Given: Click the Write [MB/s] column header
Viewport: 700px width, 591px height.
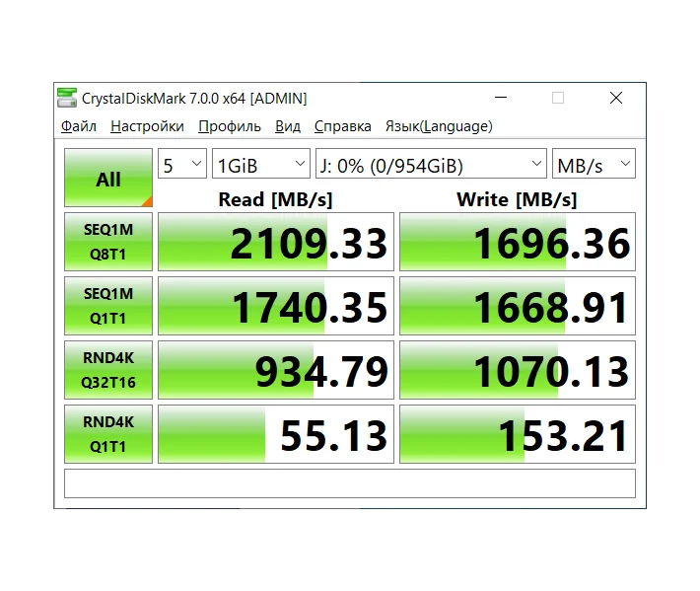Looking at the screenshot, I should point(517,199).
